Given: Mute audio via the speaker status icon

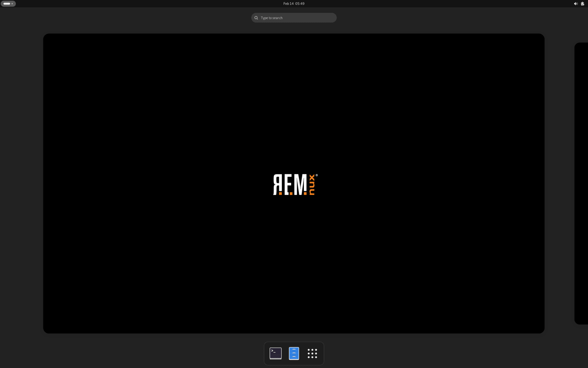Looking at the screenshot, I should coord(576,3).
